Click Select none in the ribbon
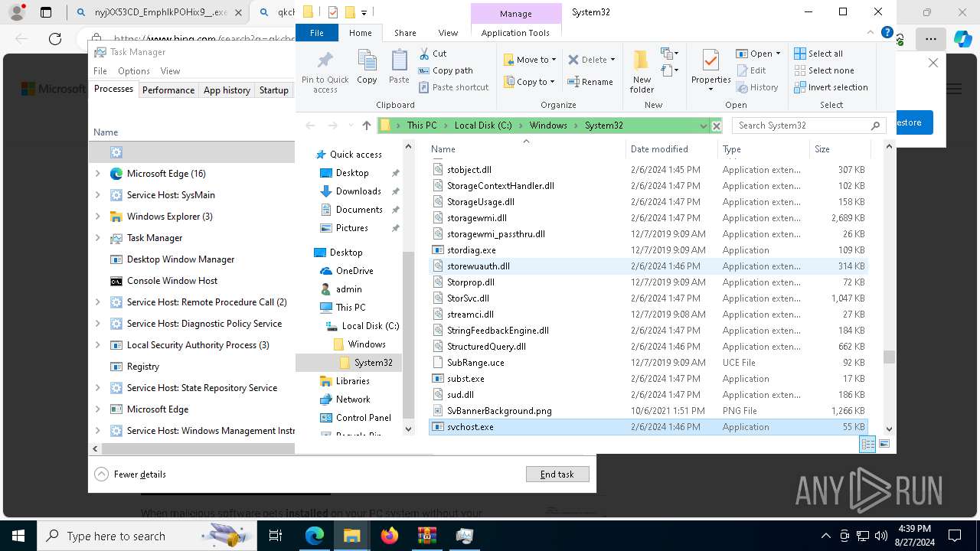This screenshot has height=551, width=980. coord(824,70)
